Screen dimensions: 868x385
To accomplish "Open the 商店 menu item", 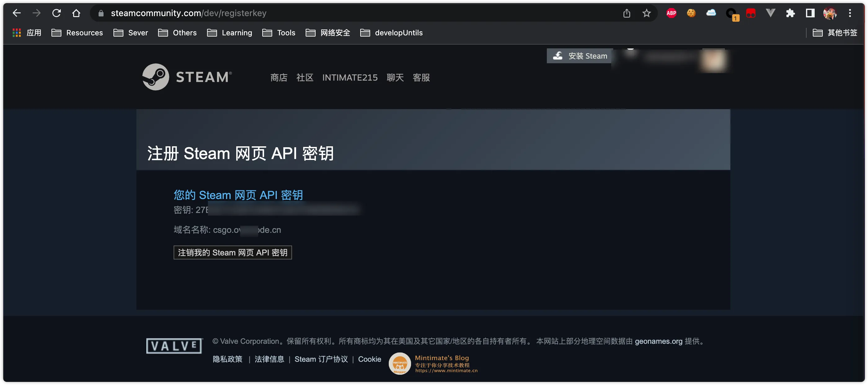I will pos(279,77).
